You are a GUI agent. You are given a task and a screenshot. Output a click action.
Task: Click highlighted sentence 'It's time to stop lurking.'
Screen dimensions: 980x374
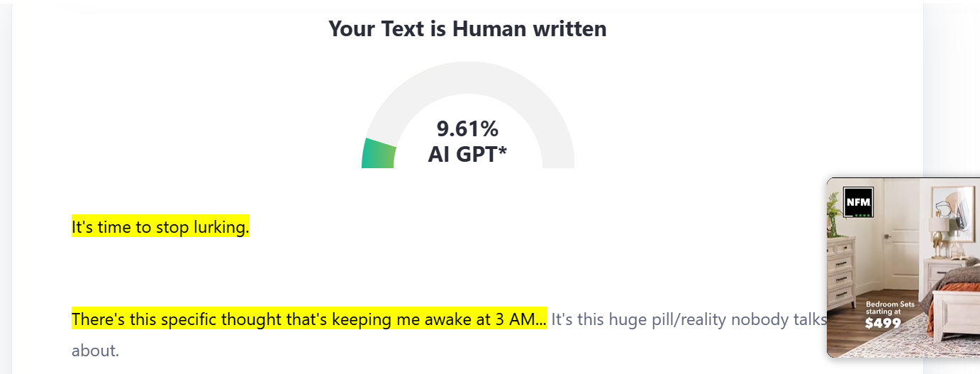point(160,227)
